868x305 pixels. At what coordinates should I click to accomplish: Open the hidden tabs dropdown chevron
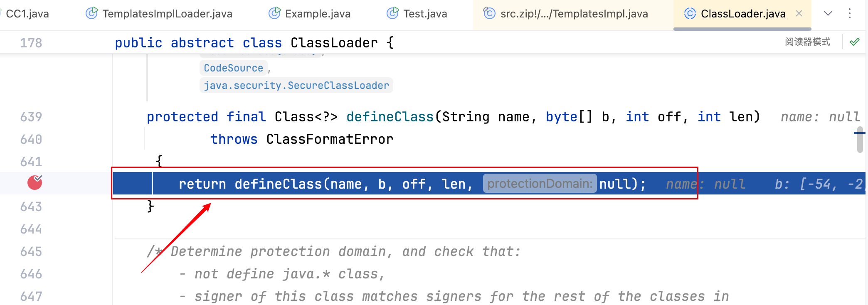828,14
